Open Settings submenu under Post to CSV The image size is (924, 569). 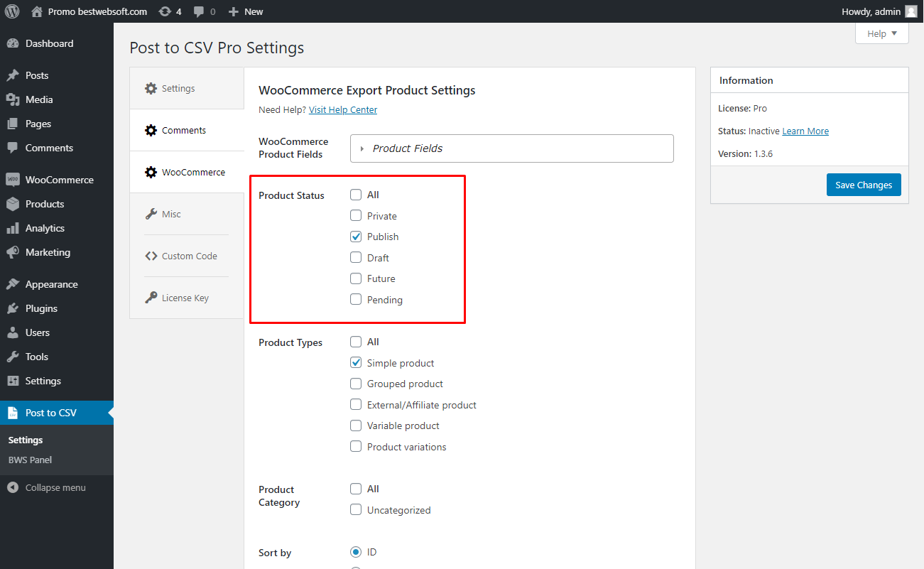(x=26, y=440)
